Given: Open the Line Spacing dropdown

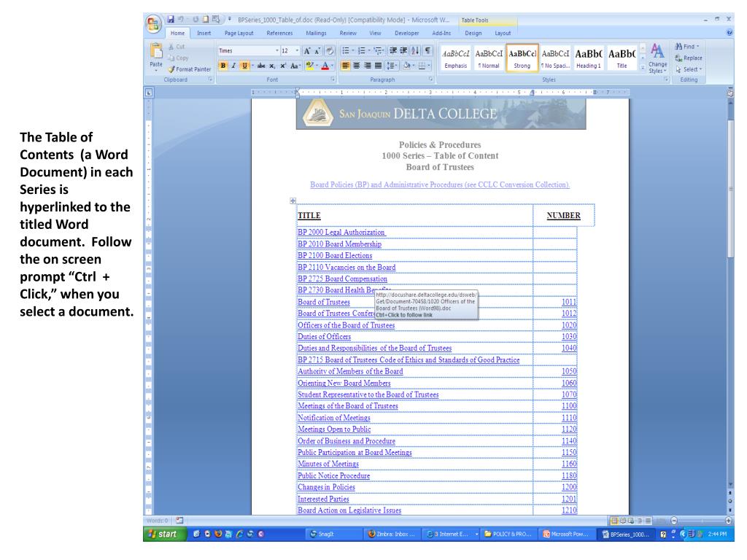Looking at the screenshot, I should [391, 66].
